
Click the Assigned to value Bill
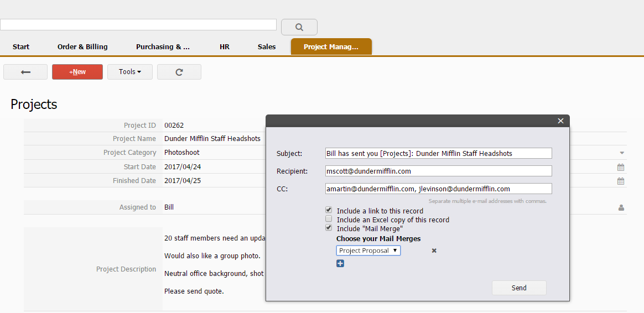[169, 207]
